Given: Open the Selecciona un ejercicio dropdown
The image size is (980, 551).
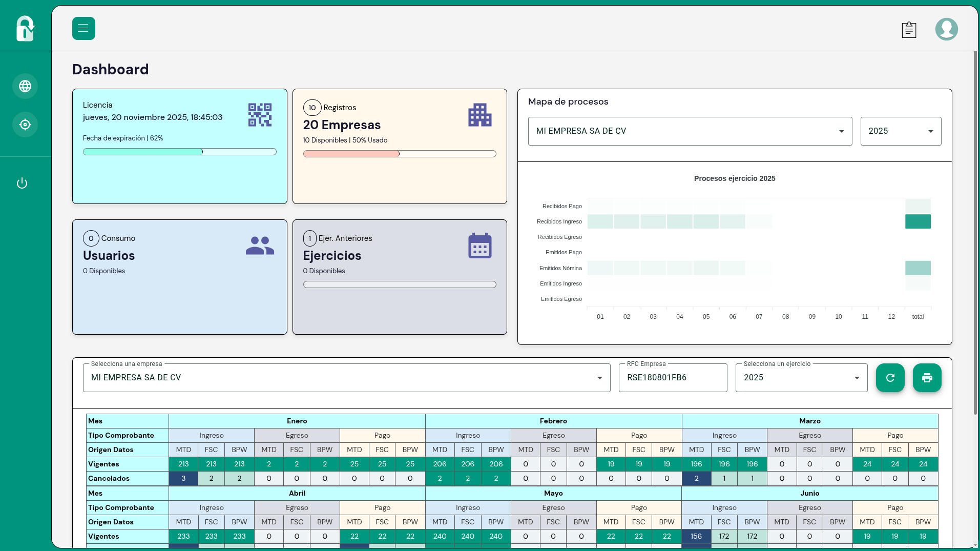Looking at the screenshot, I should [x=801, y=378].
